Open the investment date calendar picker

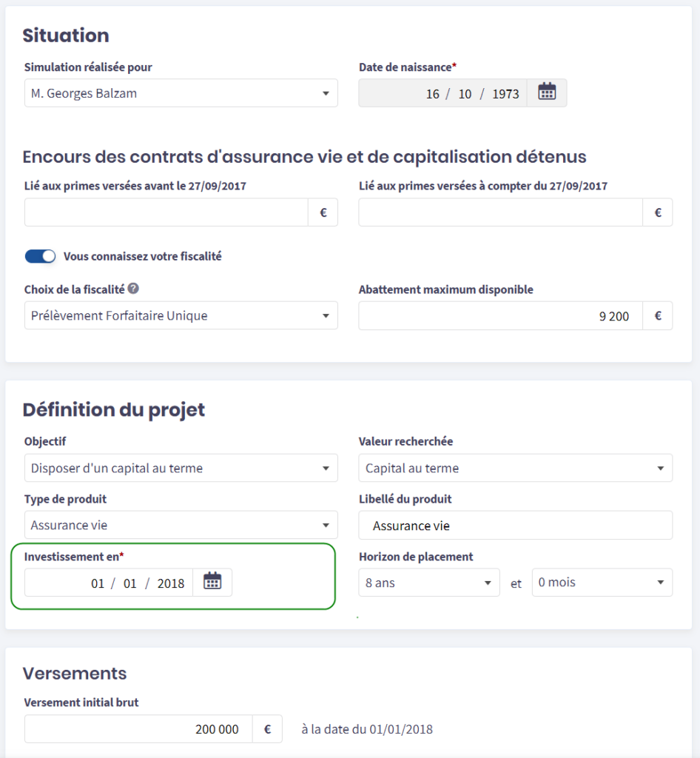pyautogui.click(x=212, y=582)
